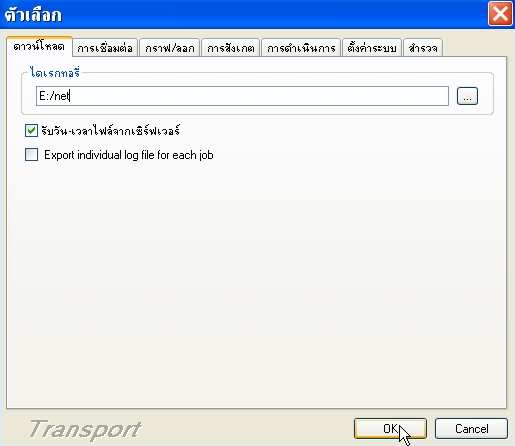This screenshot has height=446, width=515.
Task: Click the ไดเรกทอรี group box label
Action: coord(55,72)
